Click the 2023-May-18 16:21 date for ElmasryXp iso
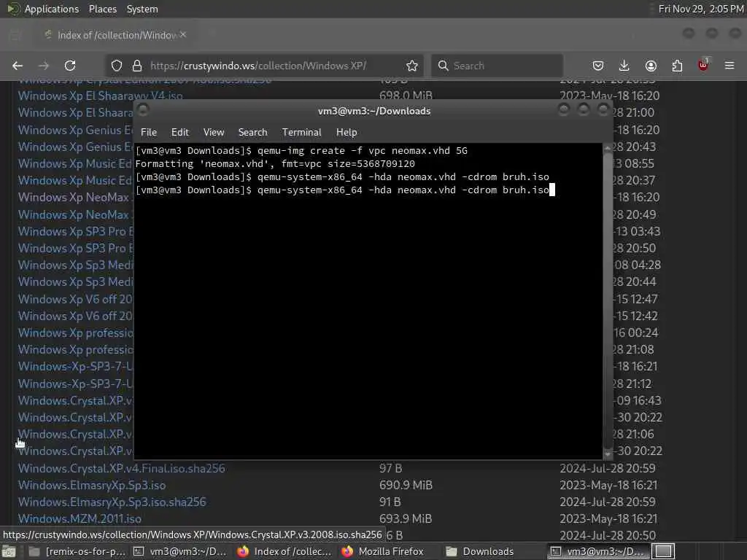 click(x=608, y=485)
